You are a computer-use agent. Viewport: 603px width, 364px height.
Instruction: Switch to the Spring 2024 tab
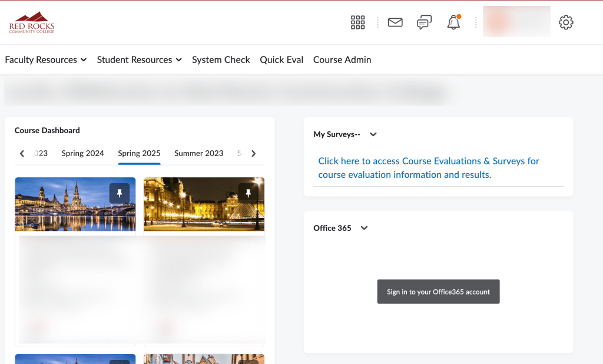82,153
